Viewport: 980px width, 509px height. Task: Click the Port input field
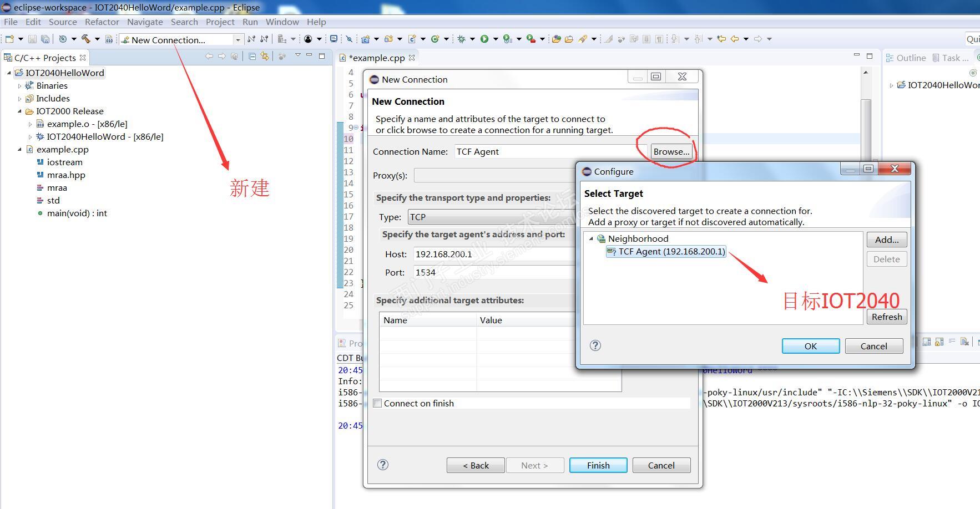click(x=494, y=272)
